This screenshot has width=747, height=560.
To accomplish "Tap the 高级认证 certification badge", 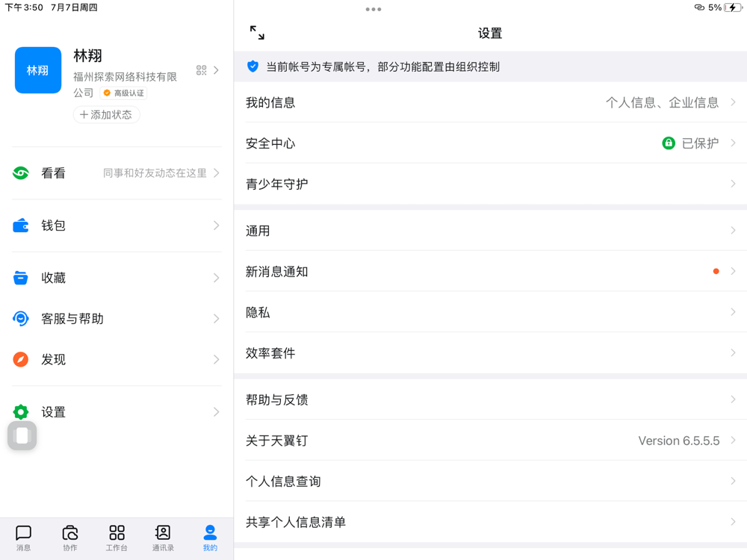I will tap(124, 93).
